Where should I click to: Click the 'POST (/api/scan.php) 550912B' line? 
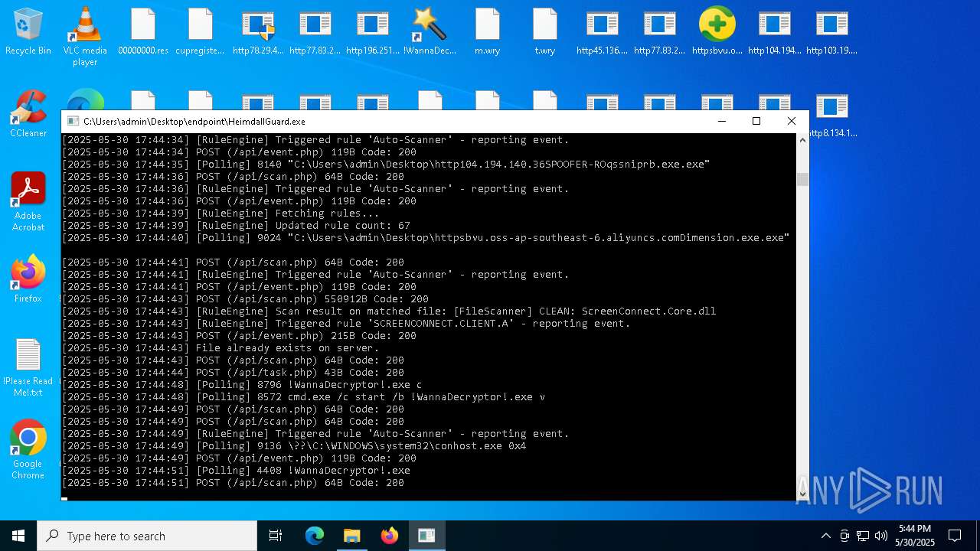[245, 299]
